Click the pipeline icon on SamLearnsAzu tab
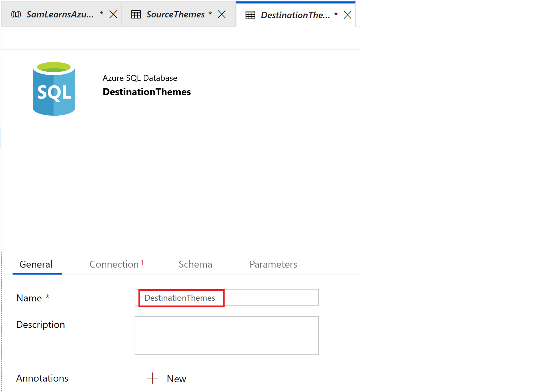Viewport: 558px width, 392px height. coord(16,14)
